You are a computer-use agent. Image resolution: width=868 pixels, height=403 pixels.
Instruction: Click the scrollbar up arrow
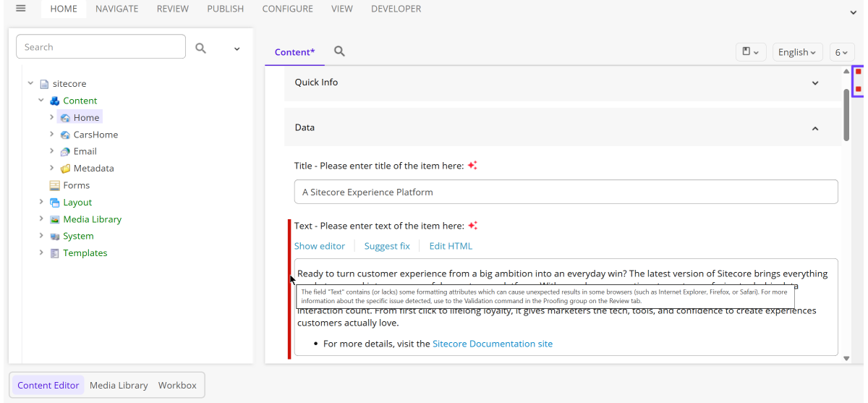tap(847, 71)
